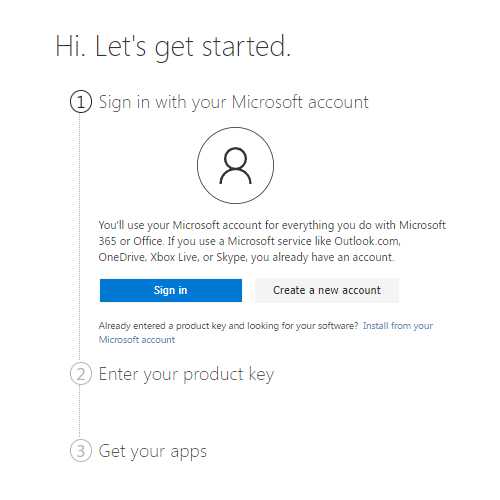This screenshot has width=500, height=500.
Task: Click the step 1 circle icon
Action: [81, 101]
